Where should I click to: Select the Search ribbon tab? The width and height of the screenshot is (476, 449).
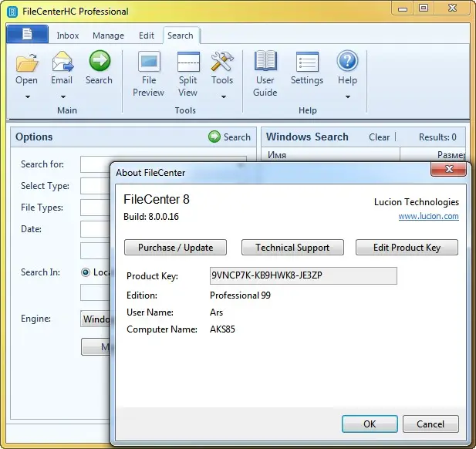tap(181, 35)
